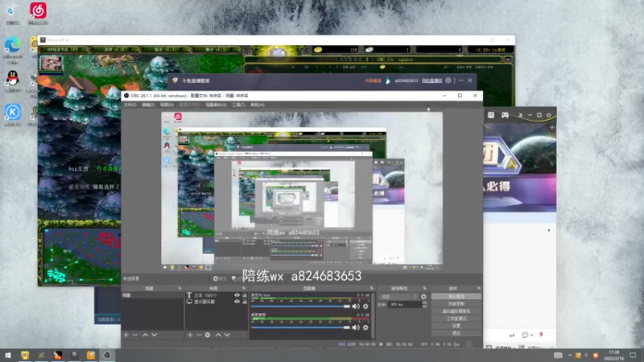Image resolution: width=644 pixels, height=362 pixels.
Task: Hide the 文本 (GDI+) source via eye icon
Action: click(237, 295)
